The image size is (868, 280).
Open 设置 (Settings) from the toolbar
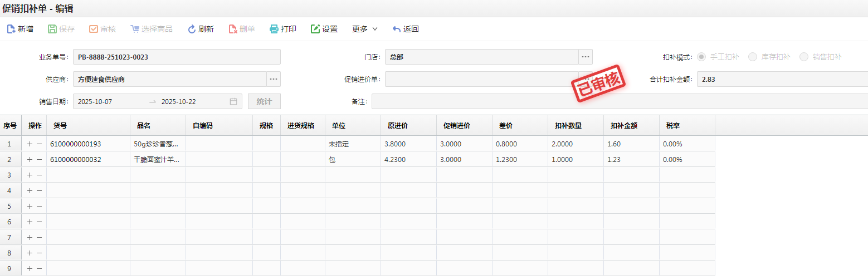[x=324, y=29]
